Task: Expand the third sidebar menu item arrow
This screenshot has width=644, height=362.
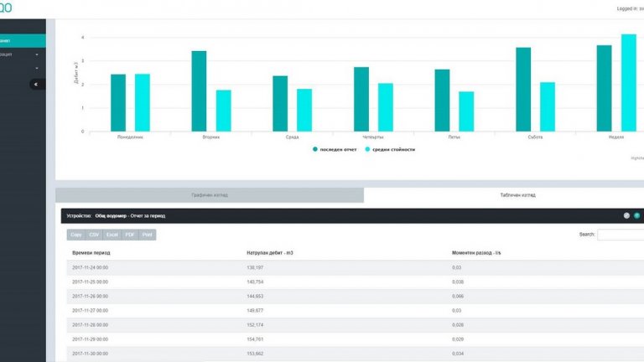Action: click(x=37, y=68)
